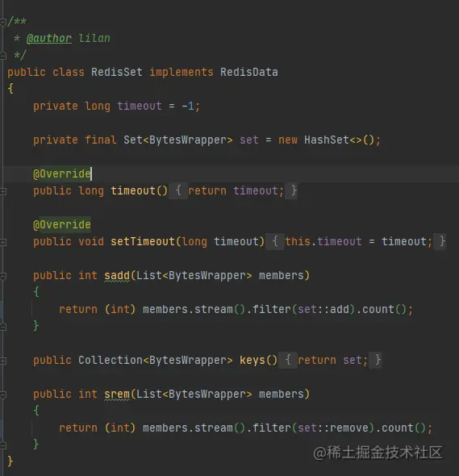Click the 'setTimeout' method name
The width and height of the screenshot is (459, 476).
pos(143,242)
